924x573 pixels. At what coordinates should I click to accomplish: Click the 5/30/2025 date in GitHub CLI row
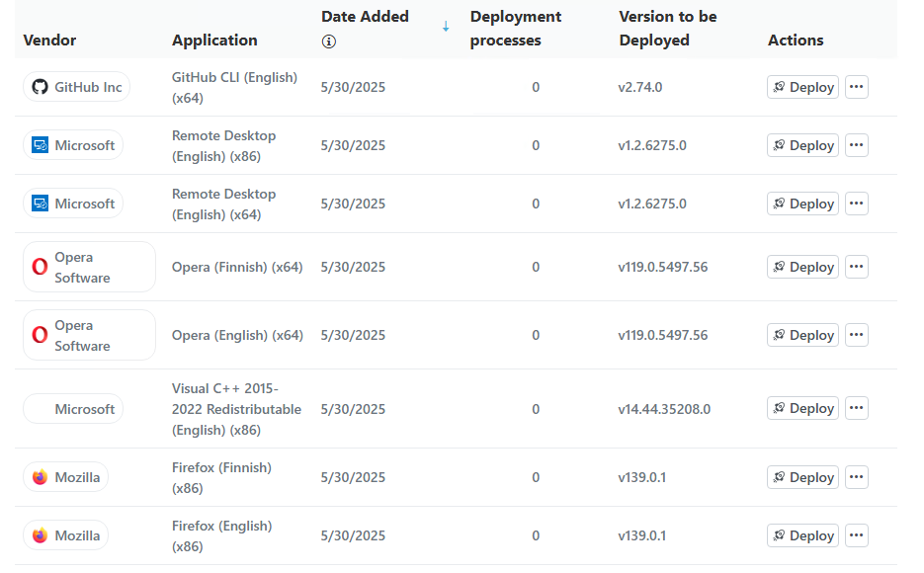pos(353,87)
